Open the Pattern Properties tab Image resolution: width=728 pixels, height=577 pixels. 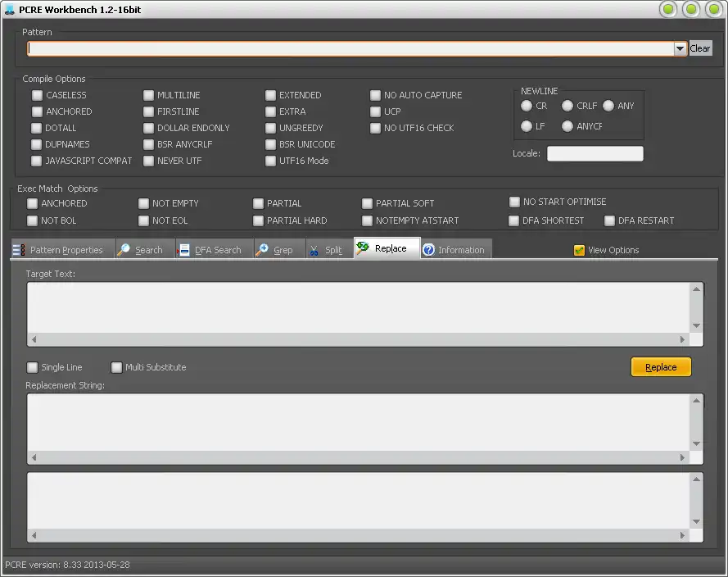[x=63, y=249]
